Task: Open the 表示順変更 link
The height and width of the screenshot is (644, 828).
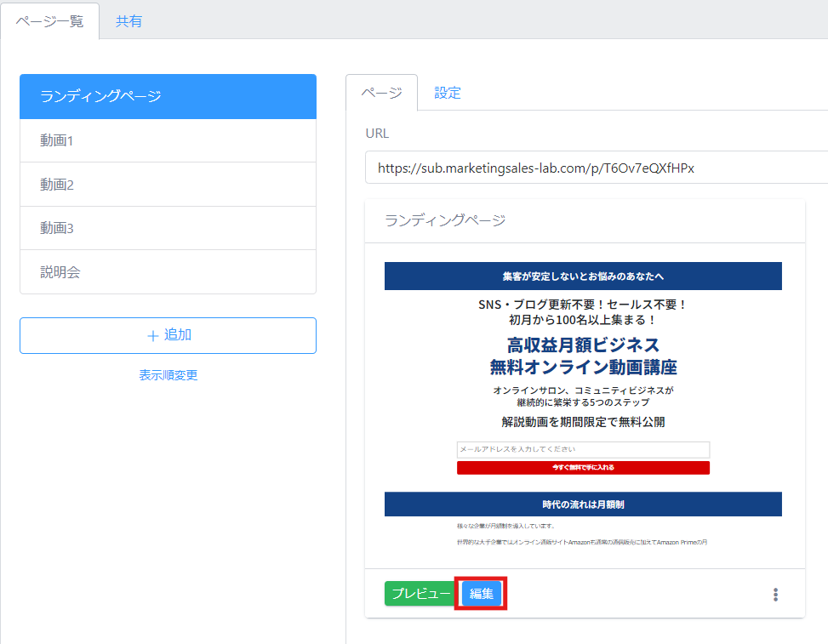Action: 168,375
